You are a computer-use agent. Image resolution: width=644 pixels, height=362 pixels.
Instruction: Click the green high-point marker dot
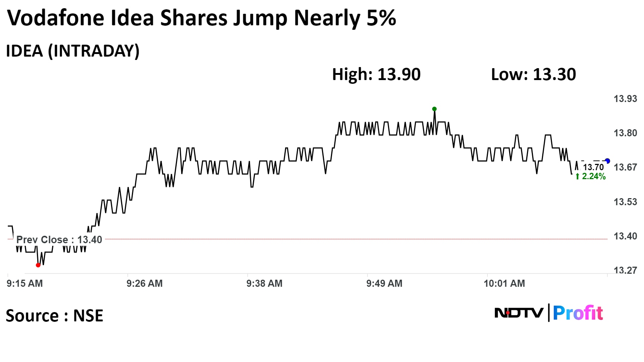[434, 109]
